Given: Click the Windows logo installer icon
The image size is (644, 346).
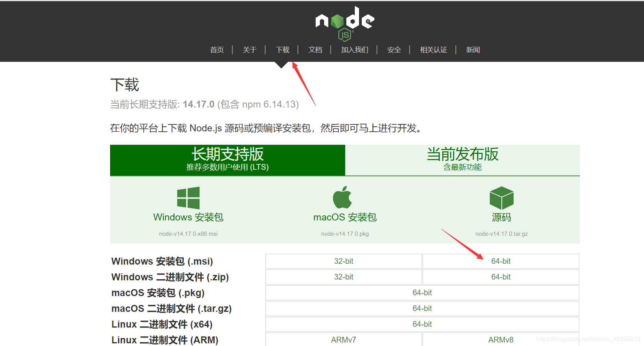Looking at the screenshot, I should (188, 198).
